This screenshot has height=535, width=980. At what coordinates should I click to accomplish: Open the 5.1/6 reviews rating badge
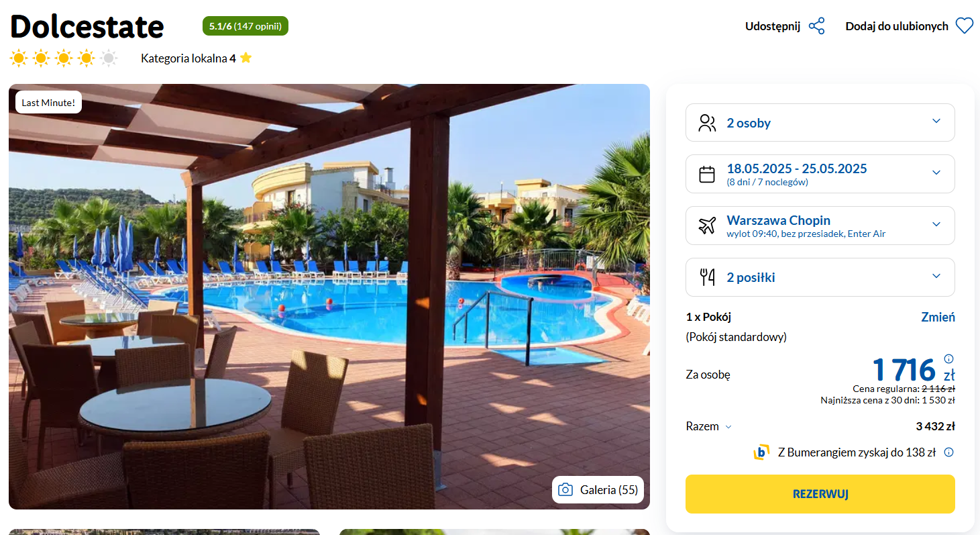pyautogui.click(x=246, y=26)
